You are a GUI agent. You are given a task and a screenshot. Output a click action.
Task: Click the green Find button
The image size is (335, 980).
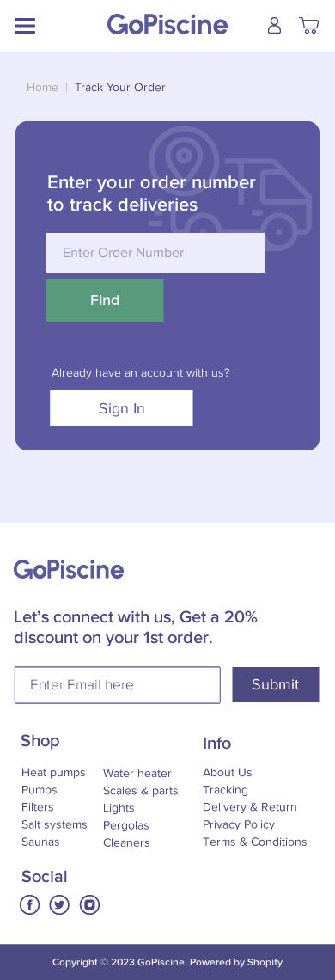point(105,301)
